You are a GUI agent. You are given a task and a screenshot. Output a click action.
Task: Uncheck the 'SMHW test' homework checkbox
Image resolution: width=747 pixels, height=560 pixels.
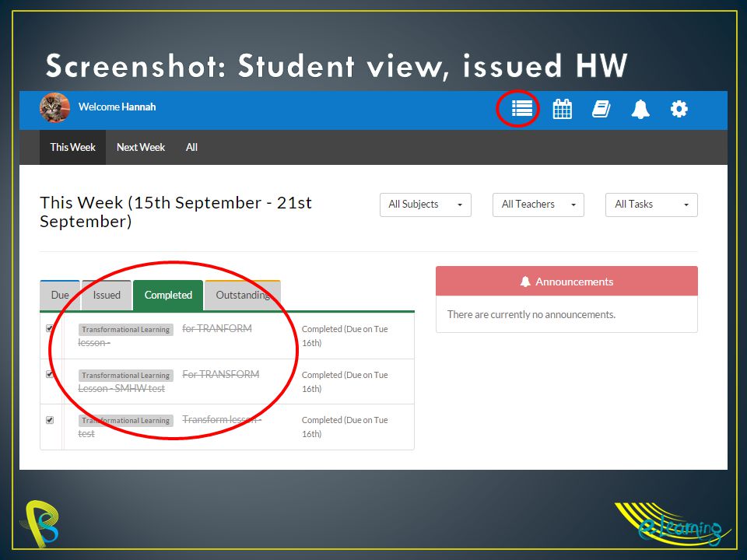coord(50,374)
